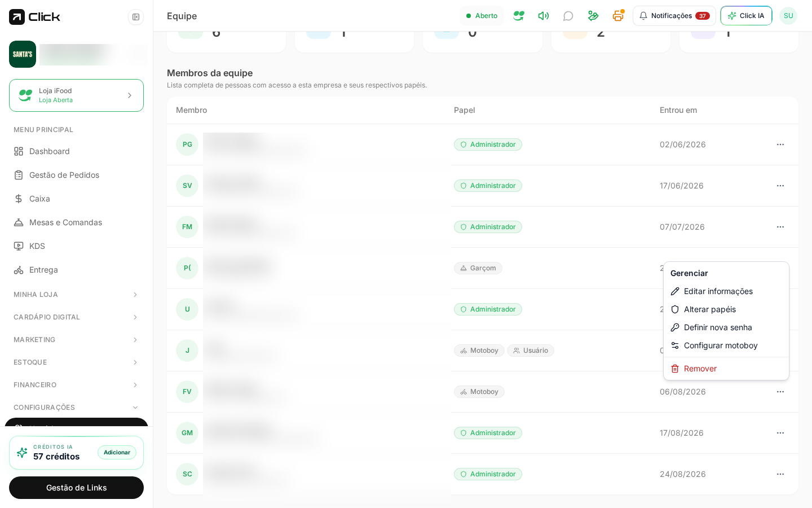Click the Entrou em column header
Image resolution: width=812 pixels, height=508 pixels.
(x=678, y=110)
